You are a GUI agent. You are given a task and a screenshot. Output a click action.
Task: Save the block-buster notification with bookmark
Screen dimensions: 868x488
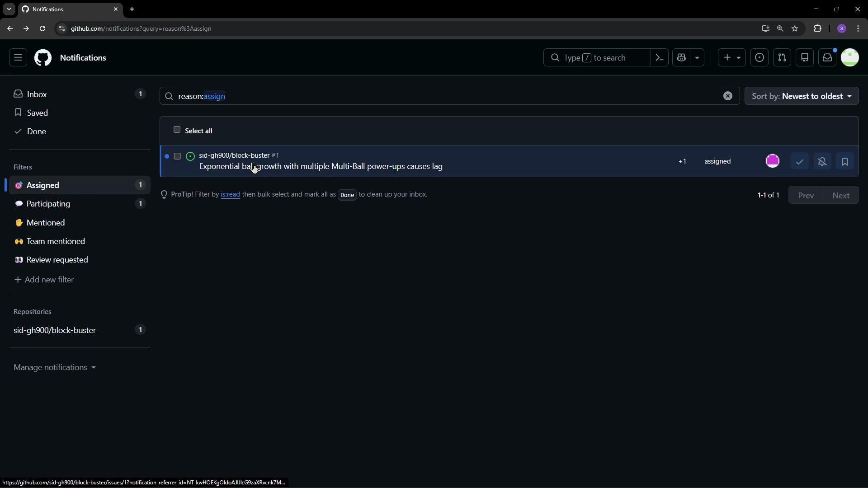point(845,162)
